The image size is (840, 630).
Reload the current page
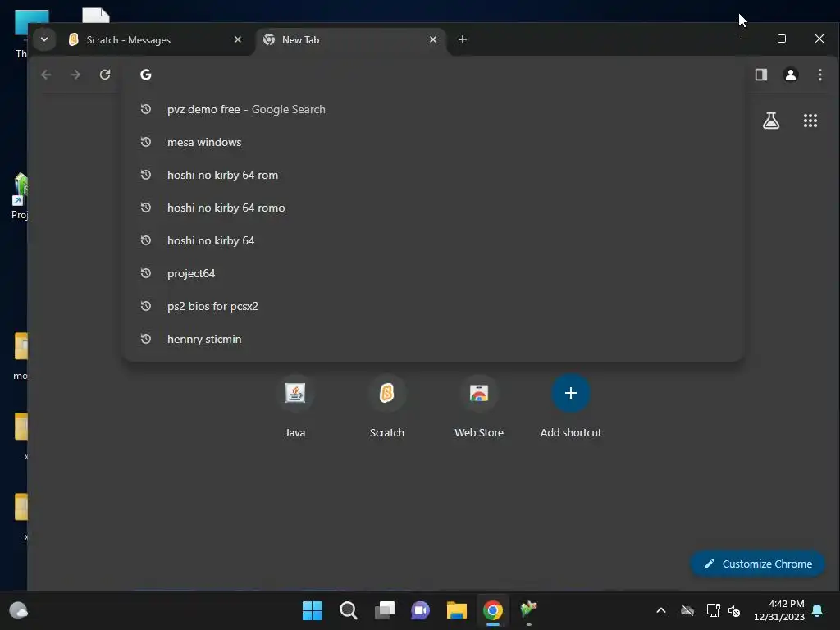(105, 75)
